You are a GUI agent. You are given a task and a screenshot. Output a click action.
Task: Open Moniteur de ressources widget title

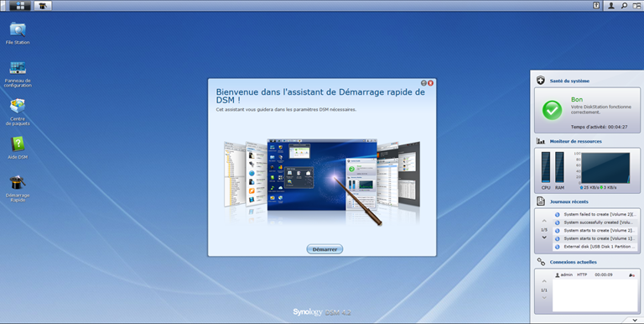tap(575, 141)
